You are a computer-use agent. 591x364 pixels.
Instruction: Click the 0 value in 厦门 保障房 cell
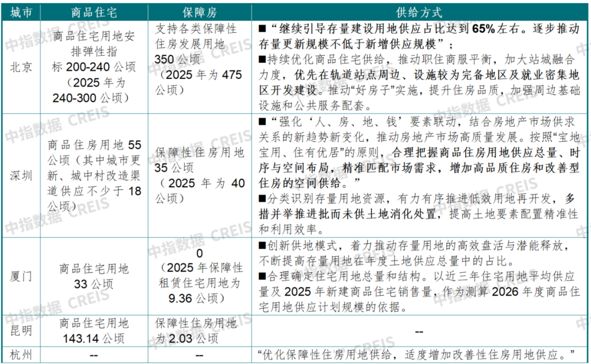point(199,253)
